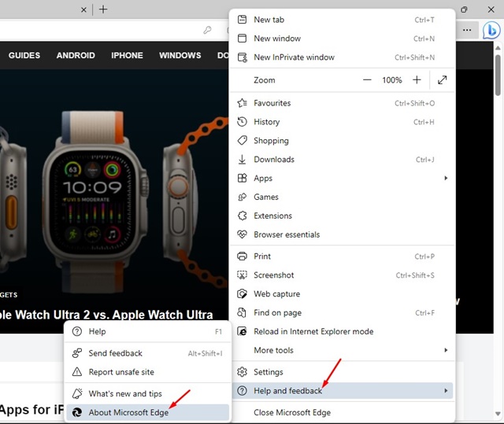Open the ANDROID navigation link
The image size is (504, 424).
[76, 56]
